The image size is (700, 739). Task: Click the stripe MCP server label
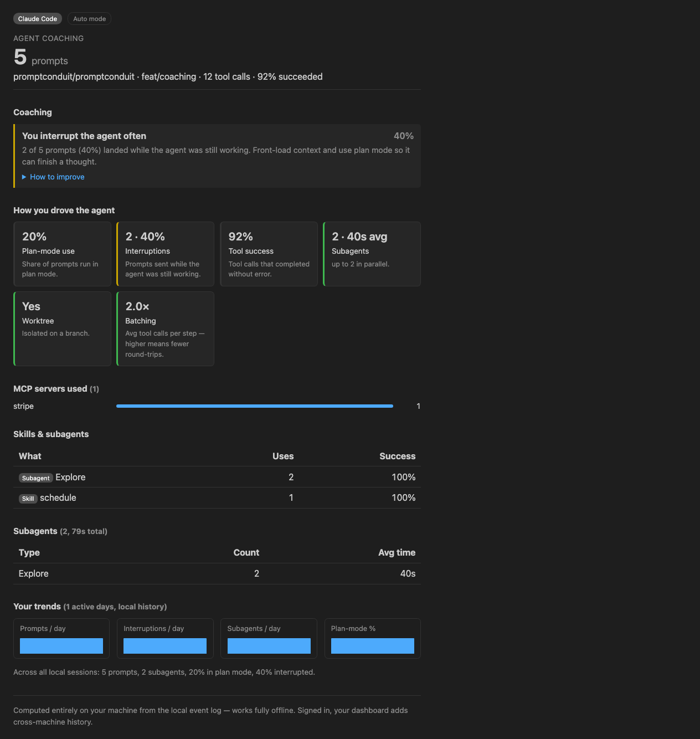(x=23, y=406)
